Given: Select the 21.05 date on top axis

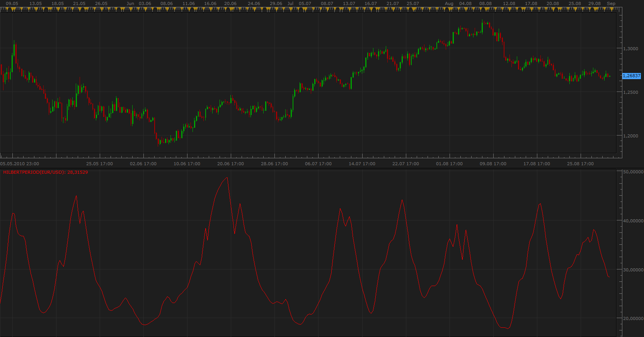Looking at the screenshot, I should 79,3.
